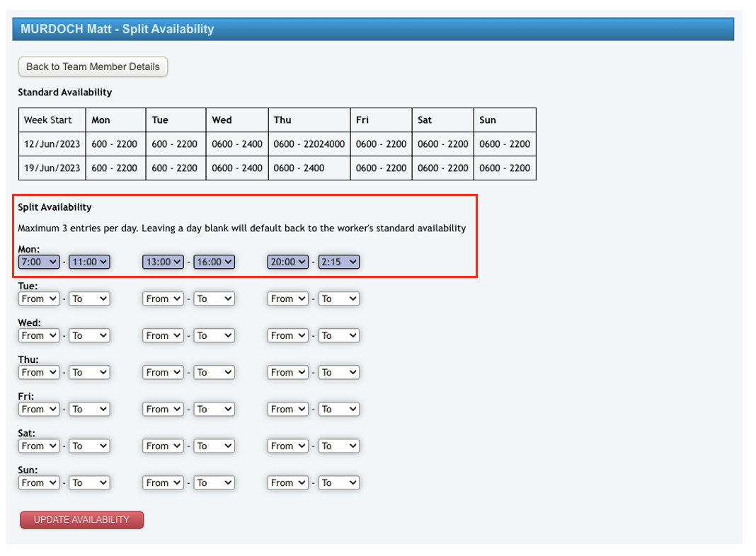Click Sun 0600 - 2200 in 12/Jun row
Screen dimensions: 756x556
click(505, 144)
